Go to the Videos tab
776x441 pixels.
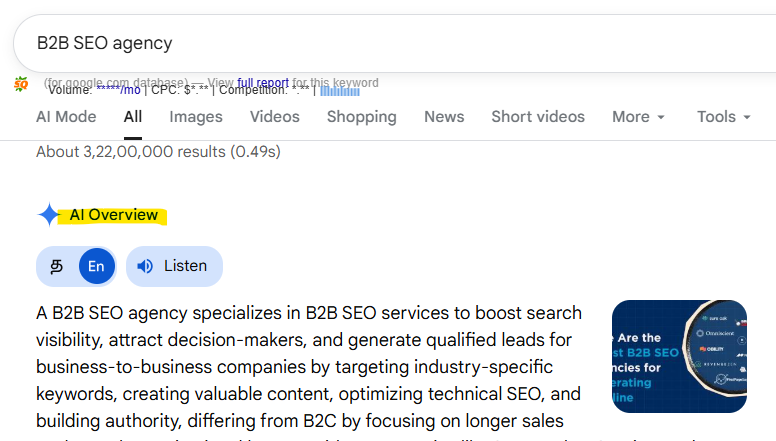[275, 117]
